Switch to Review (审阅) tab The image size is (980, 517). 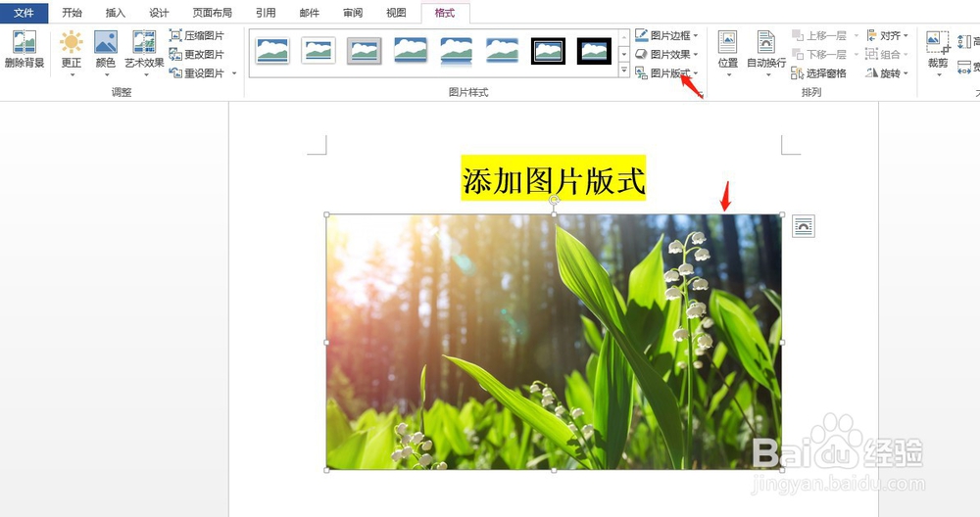point(353,13)
